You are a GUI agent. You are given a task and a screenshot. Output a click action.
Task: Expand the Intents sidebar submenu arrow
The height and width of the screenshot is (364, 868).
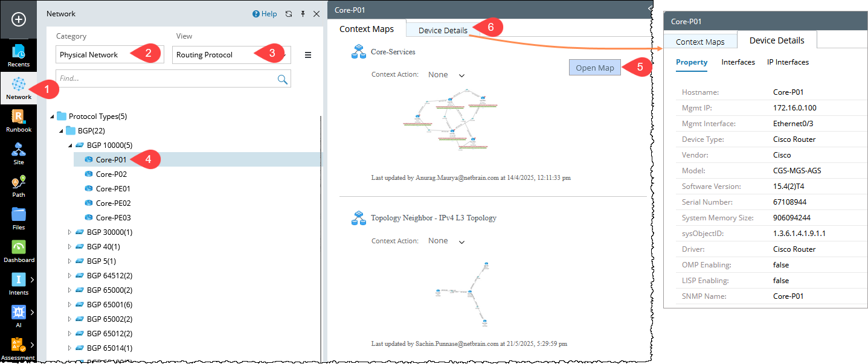(x=32, y=279)
